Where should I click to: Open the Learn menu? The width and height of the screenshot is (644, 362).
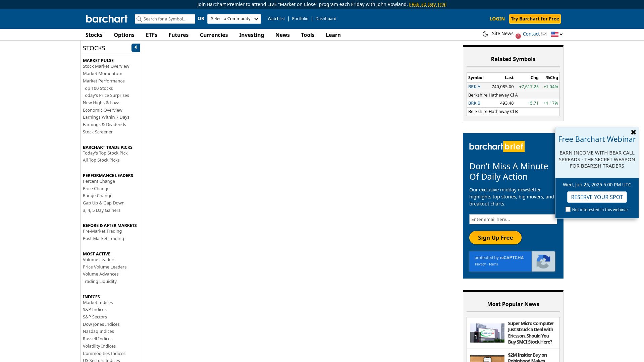click(x=333, y=35)
